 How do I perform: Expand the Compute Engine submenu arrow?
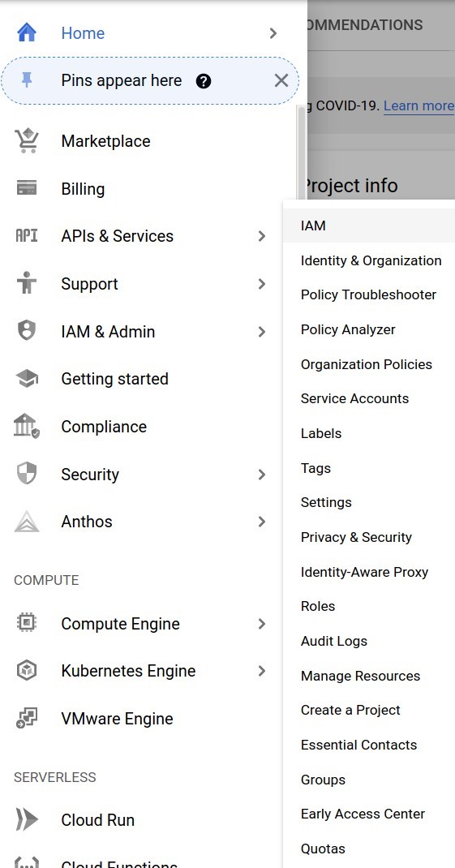(x=262, y=624)
